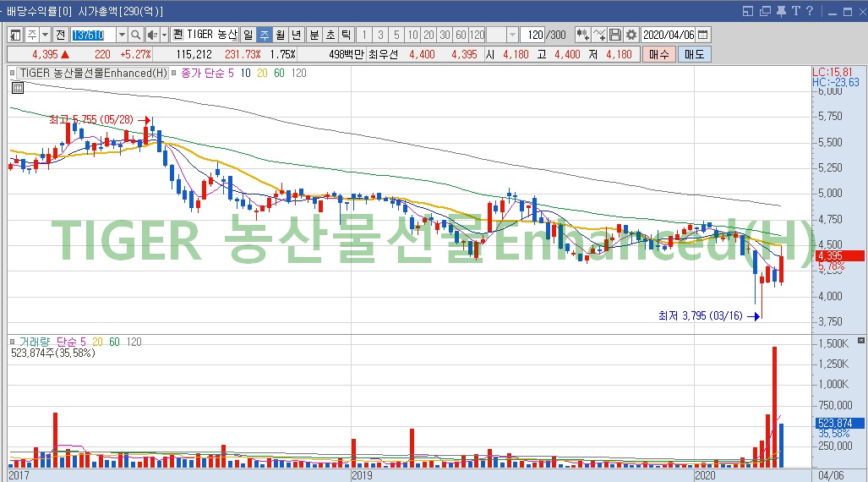
Task: Expand the speaker options dropdown arrow
Action: pos(164,35)
